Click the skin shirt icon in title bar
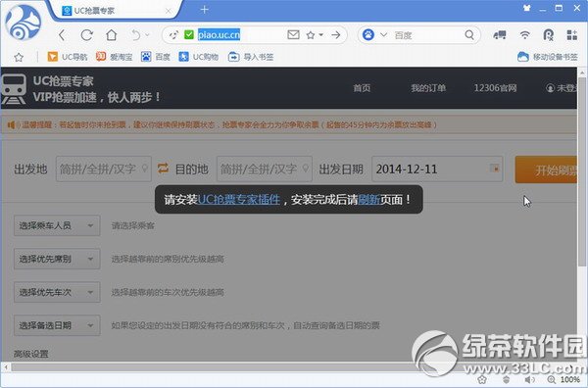 527,8
